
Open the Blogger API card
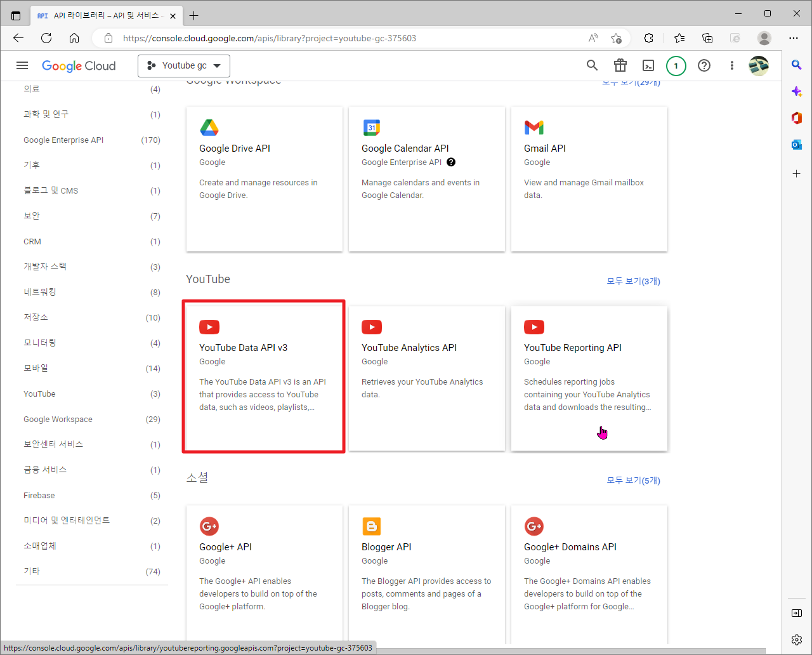pyautogui.click(x=427, y=573)
